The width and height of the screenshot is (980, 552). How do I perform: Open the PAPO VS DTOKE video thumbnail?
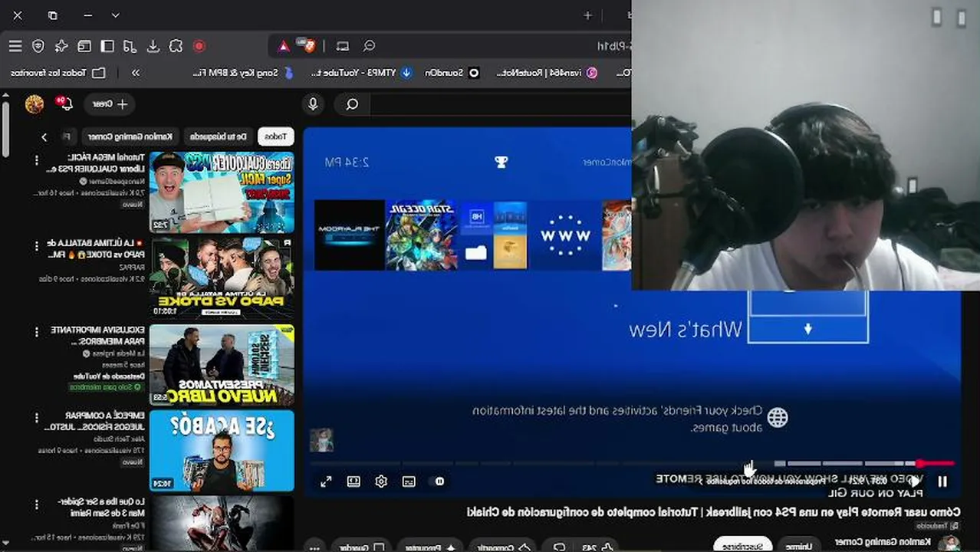click(222, 278)
